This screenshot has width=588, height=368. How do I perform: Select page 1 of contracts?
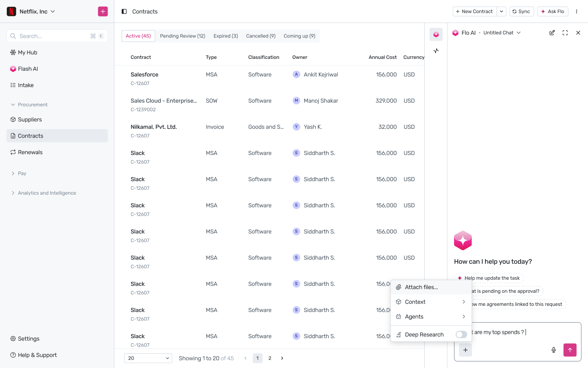pyautogui.click(x=257, y=358)
